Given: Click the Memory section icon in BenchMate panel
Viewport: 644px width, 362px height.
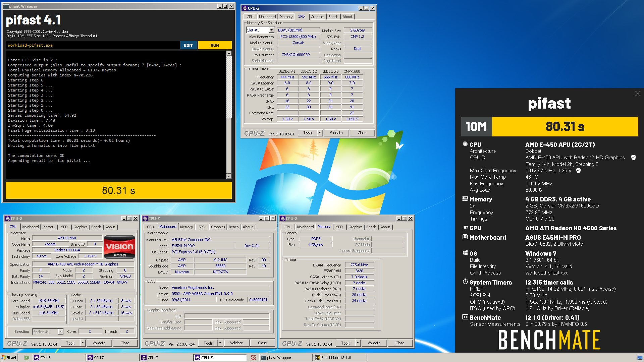Looking at the screenshot, I should click(x=465, y=199).
